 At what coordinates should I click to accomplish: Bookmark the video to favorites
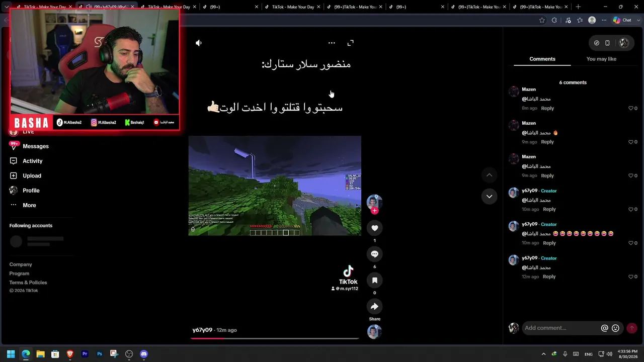(374, 281)
